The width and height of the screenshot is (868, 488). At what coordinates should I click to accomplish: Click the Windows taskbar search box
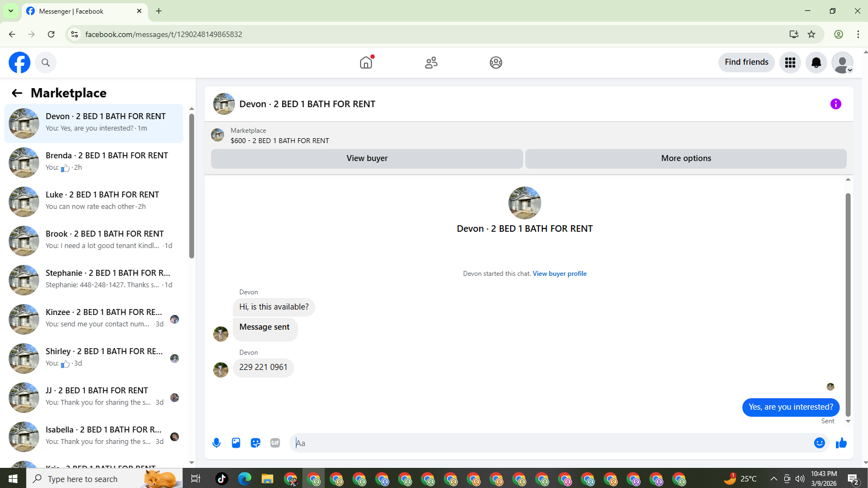pos(104,479)
